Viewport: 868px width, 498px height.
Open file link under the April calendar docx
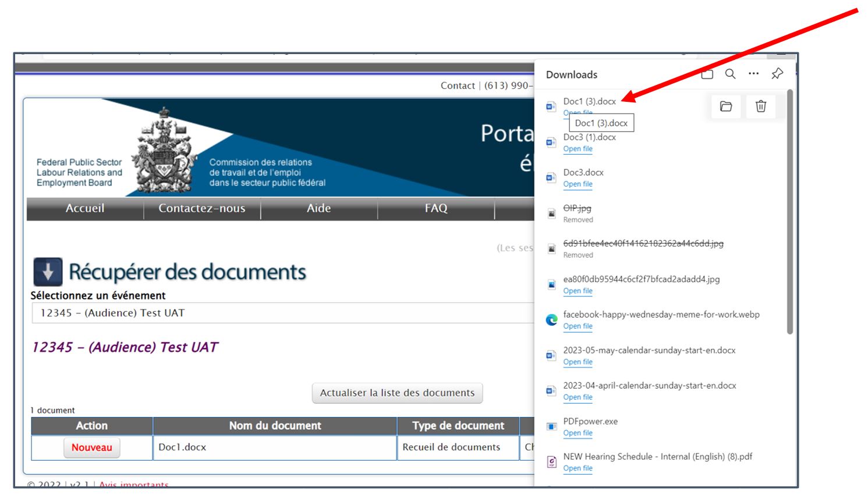tap(578, 397)
